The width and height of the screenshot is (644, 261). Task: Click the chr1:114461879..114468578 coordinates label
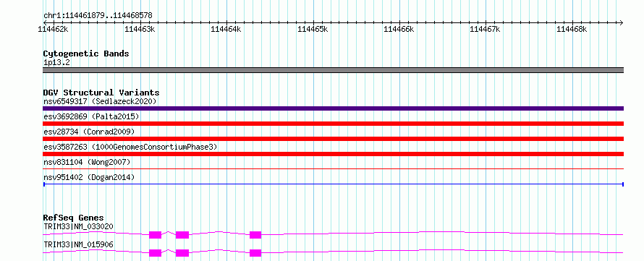point(98,16)
